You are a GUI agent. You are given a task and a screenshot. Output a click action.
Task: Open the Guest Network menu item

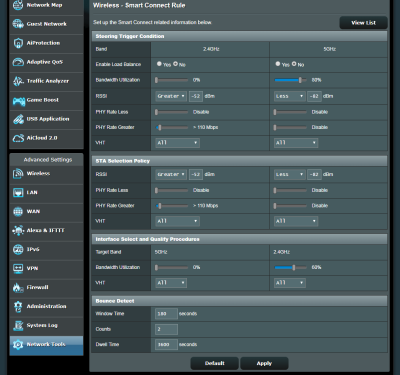click(46, 24)
